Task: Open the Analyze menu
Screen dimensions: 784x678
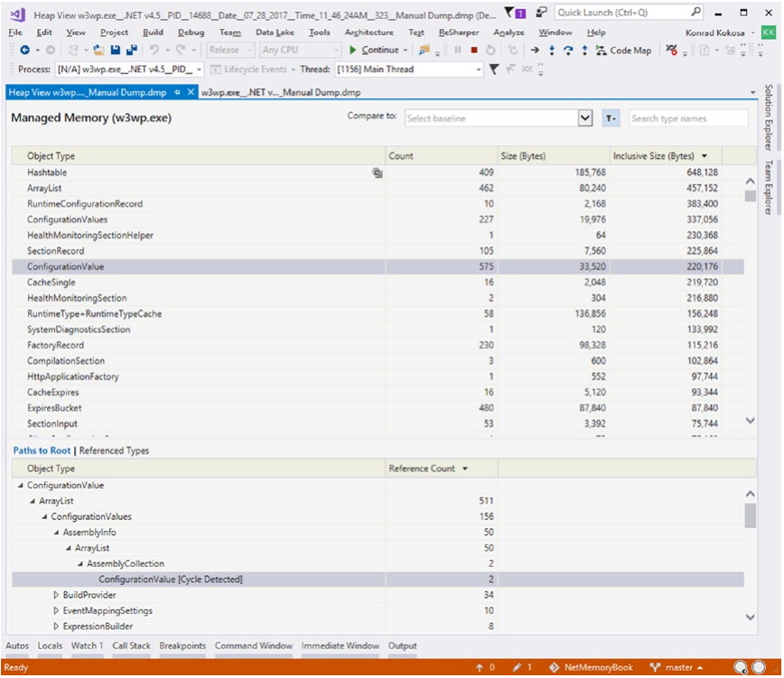Action: coord(509,33)
